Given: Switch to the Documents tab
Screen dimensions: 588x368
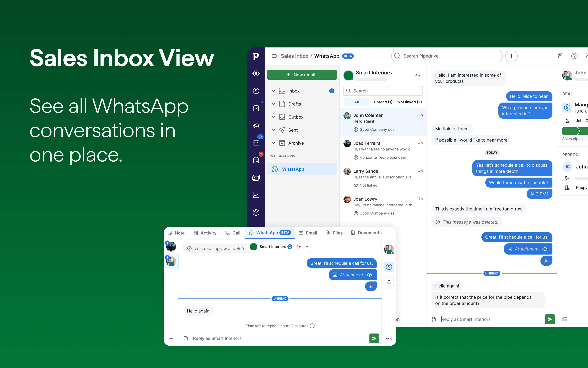Looking at the screenshot, I should pyautogui.click(x=366, y=233).
